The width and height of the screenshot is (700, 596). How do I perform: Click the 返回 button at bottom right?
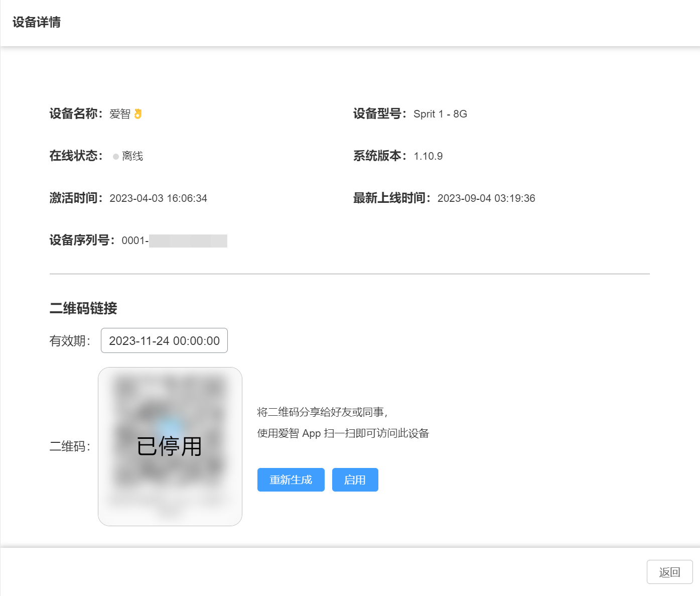point(669,572)
